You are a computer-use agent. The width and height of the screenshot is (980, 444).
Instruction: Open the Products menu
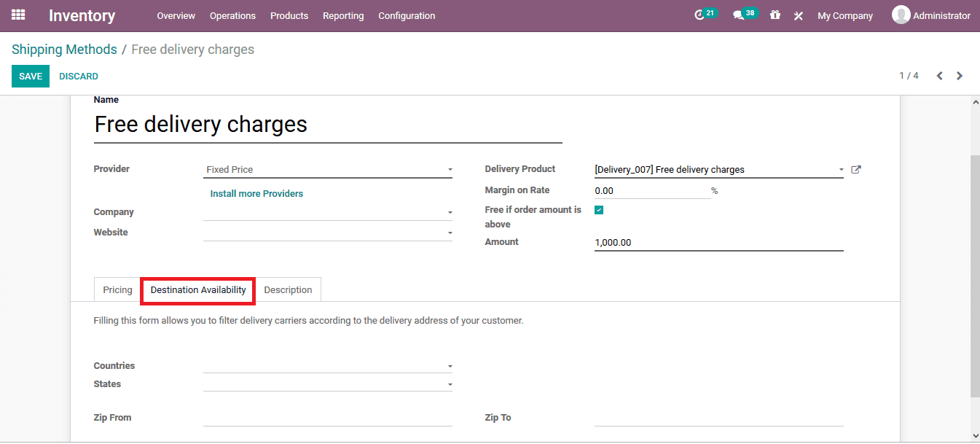point(289,15)
